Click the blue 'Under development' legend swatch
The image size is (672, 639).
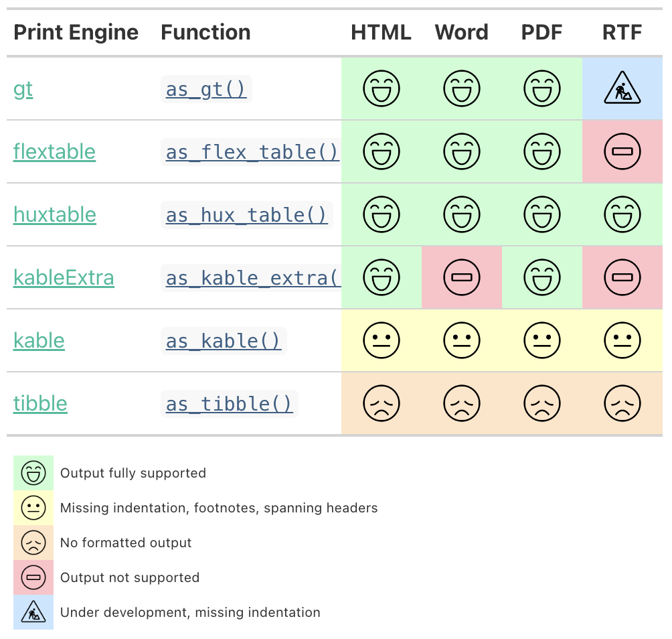(33, 612)
